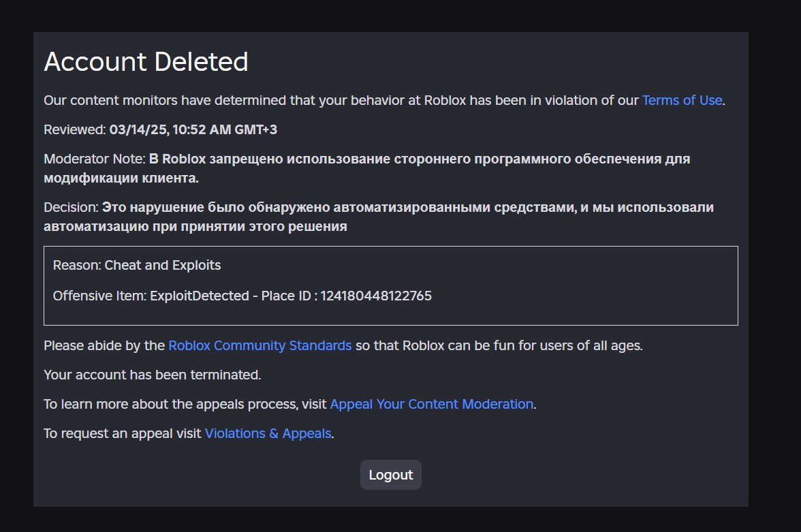Click the Reason: Cheat and Exploits line
Screen dimensions: 801x532
(137, 265)
